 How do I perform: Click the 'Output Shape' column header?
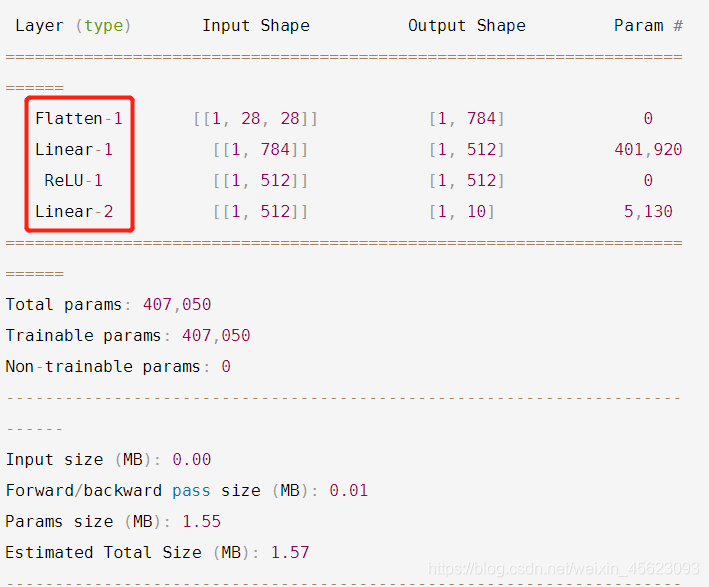467,26
